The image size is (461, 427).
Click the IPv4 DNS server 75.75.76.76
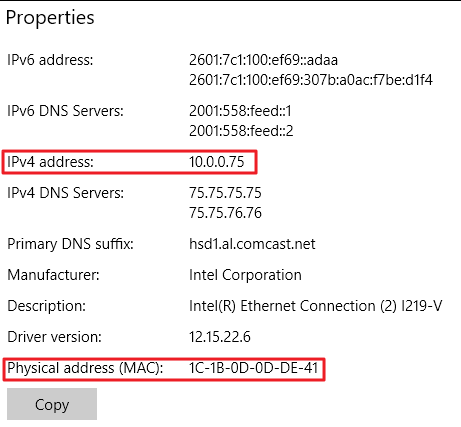(225, 213)
